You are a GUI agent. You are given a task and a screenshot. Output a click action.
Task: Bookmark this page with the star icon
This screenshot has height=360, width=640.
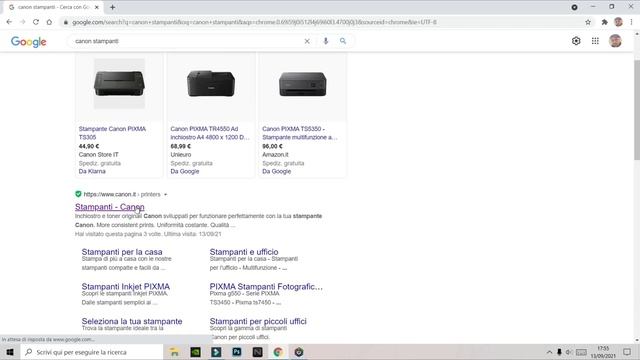tap(588, 22)
